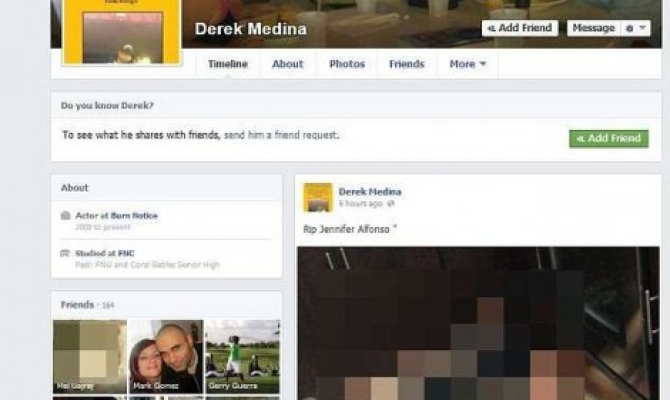670x400 pixels.
Task: Open the dropdown arrow next to gear icon
Action: (x=642, y=28)
